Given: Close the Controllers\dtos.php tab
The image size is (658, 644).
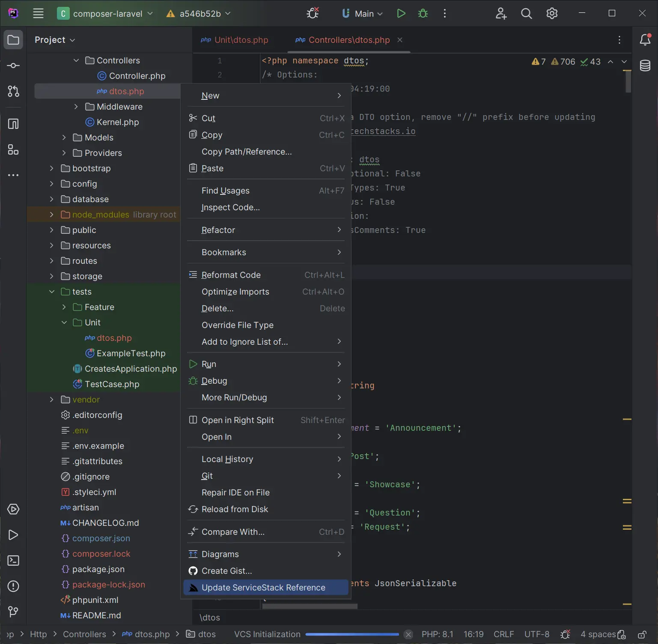Looking at the screenshot, I should click(400, 40).
